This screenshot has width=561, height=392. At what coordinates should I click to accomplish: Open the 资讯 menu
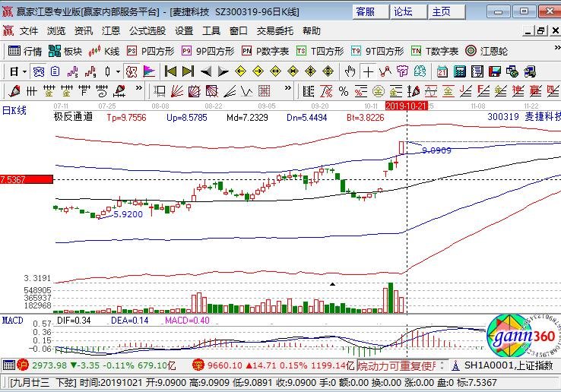[84, 30]
